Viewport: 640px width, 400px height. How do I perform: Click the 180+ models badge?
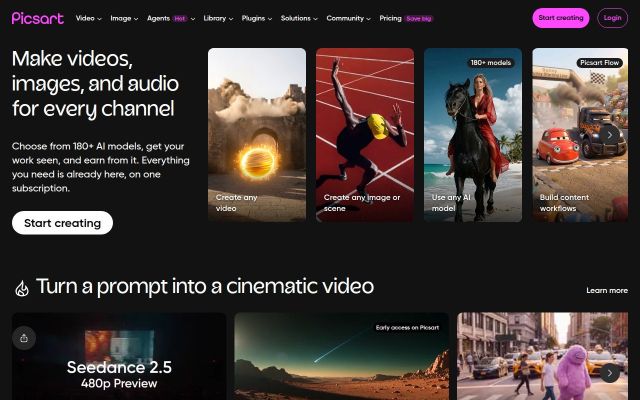[x=491, y=63]
